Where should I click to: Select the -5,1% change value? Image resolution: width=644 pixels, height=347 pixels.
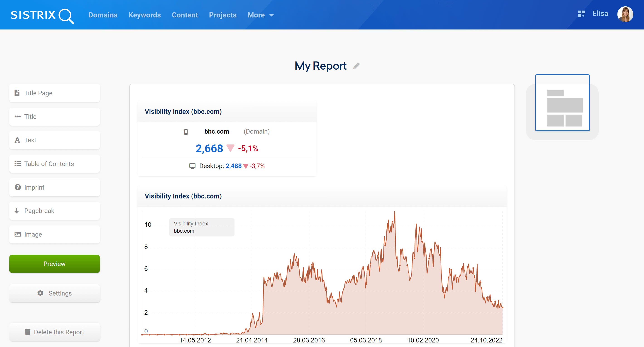tap(248, 149)
